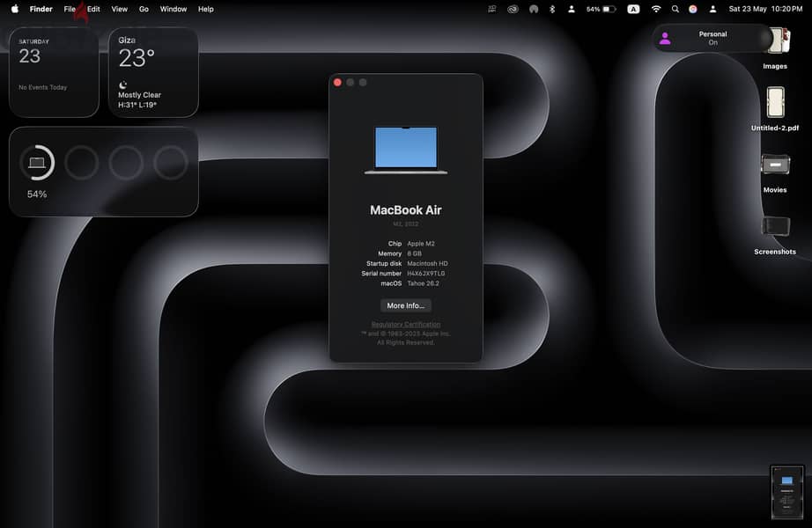Open the Edit menu
This screenshot has width=812, height=528.
coord(93,9)
